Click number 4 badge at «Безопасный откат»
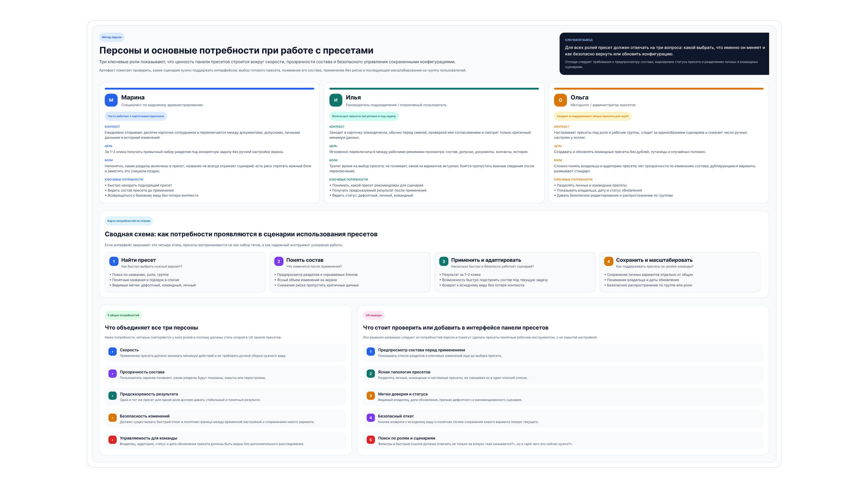The width and height of the screenshot is (868, 488). click(371, 418)
